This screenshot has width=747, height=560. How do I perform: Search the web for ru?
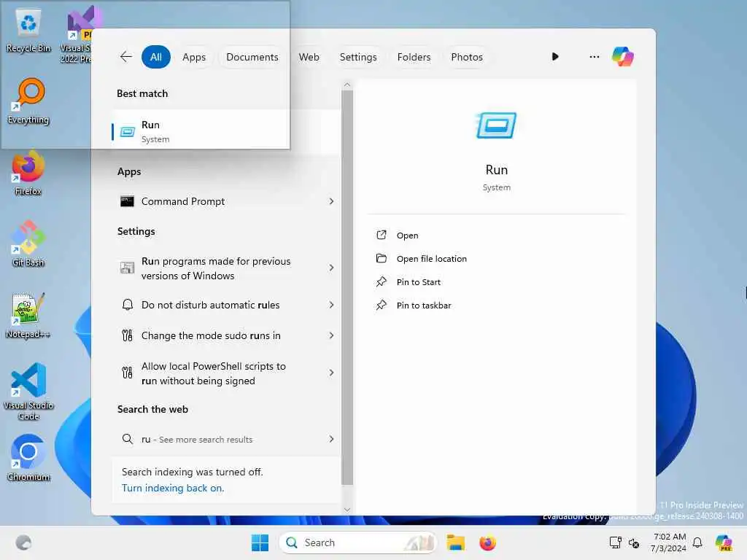(226, 439)
